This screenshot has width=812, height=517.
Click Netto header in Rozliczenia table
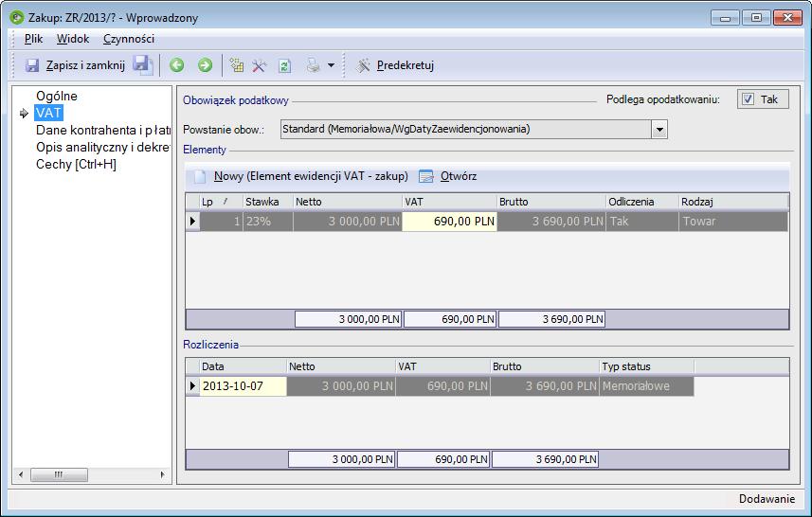(341, 366)
